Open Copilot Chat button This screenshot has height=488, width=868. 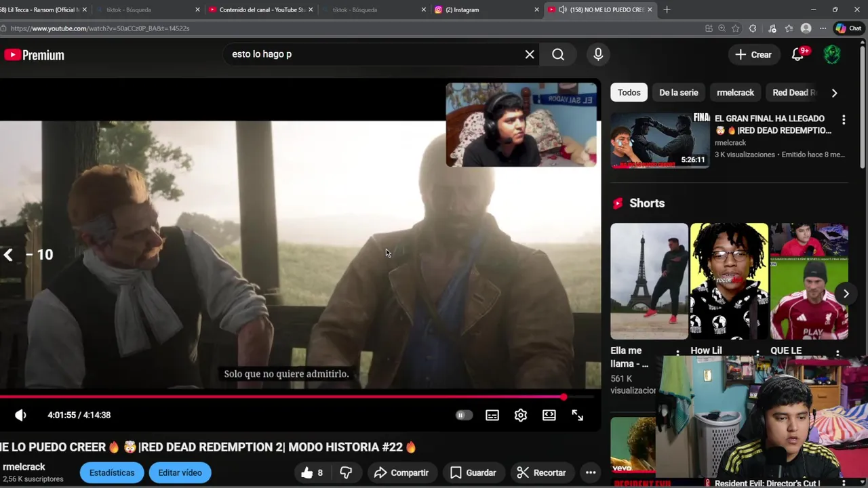(848, 28)
